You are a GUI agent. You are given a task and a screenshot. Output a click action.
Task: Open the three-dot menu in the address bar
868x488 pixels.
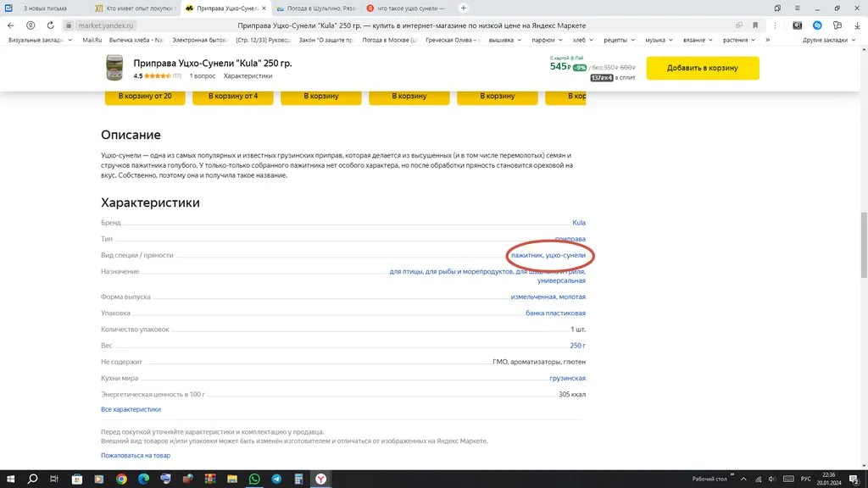775,25
